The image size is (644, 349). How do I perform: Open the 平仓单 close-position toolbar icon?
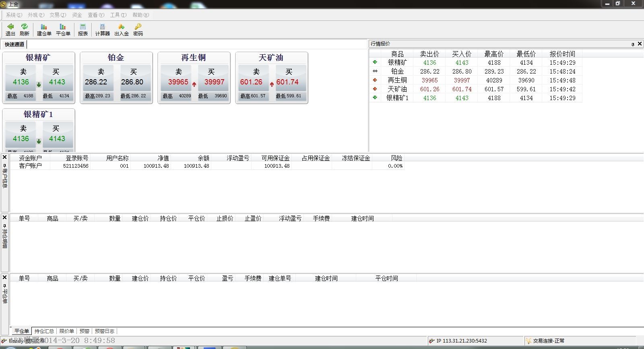coord(63,29)
